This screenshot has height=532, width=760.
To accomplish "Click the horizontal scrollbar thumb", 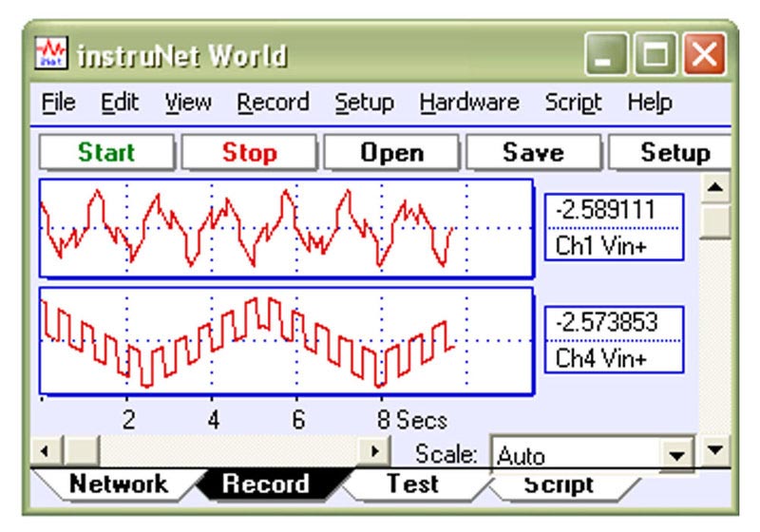I will click(82, 451).
